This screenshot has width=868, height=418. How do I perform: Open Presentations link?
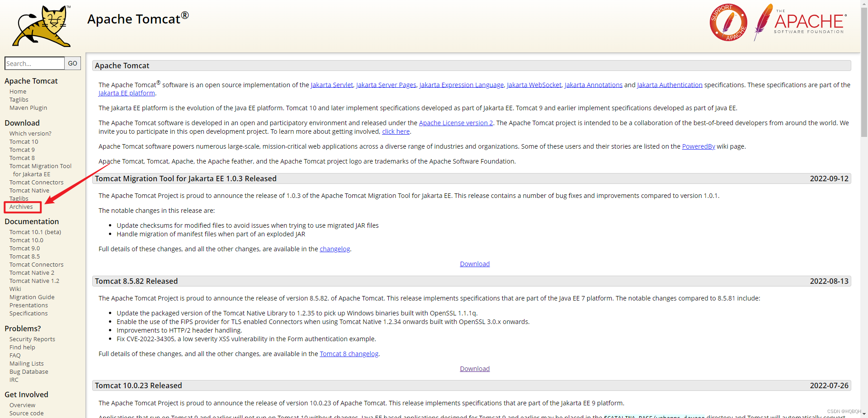tap(28, 305)
